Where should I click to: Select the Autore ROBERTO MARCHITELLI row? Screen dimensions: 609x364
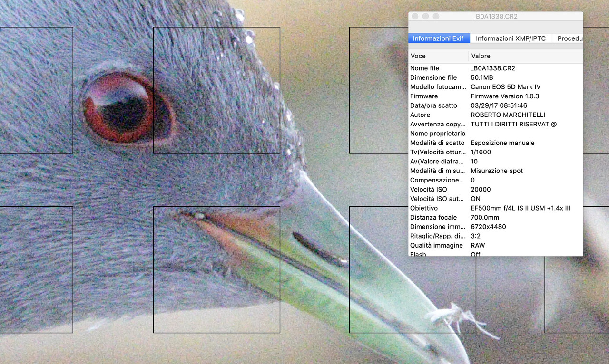click(496, 115)
